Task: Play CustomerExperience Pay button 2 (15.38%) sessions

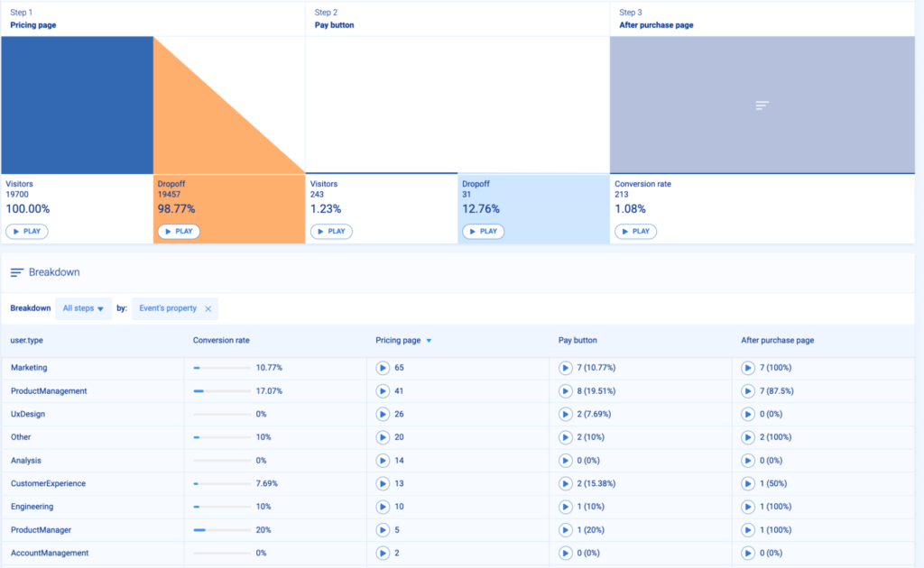Action: pos(565,484)
